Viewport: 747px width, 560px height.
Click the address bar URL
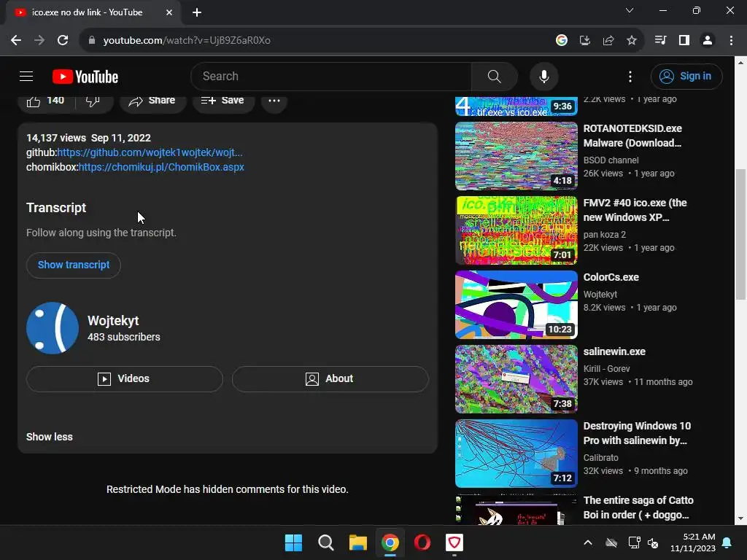[x=187, y=41]
